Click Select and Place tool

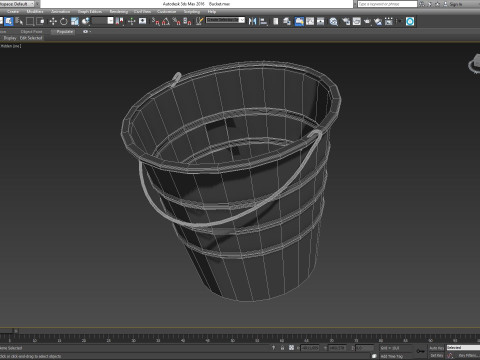pyautogui.click(x=86, y=21)
